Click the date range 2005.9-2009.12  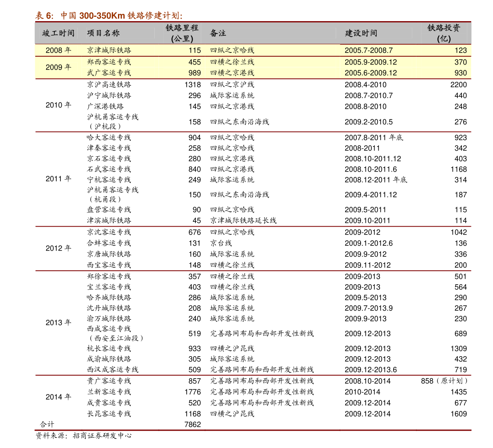click(x=370, y=62)
